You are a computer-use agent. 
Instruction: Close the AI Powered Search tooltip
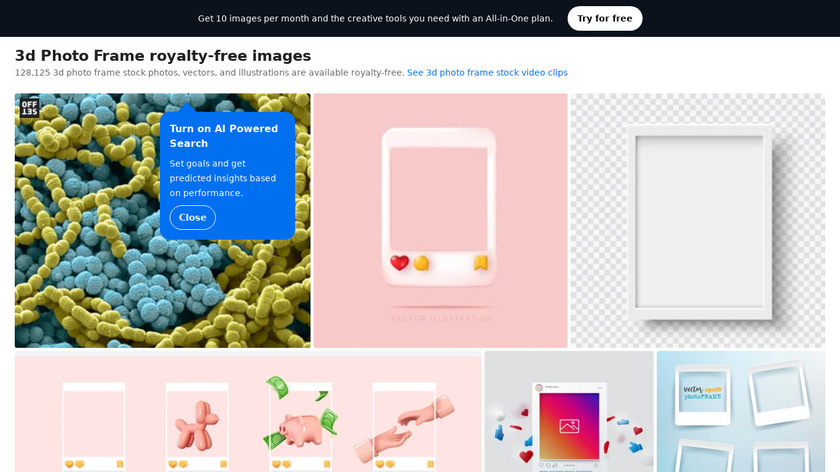click(192, 218)
